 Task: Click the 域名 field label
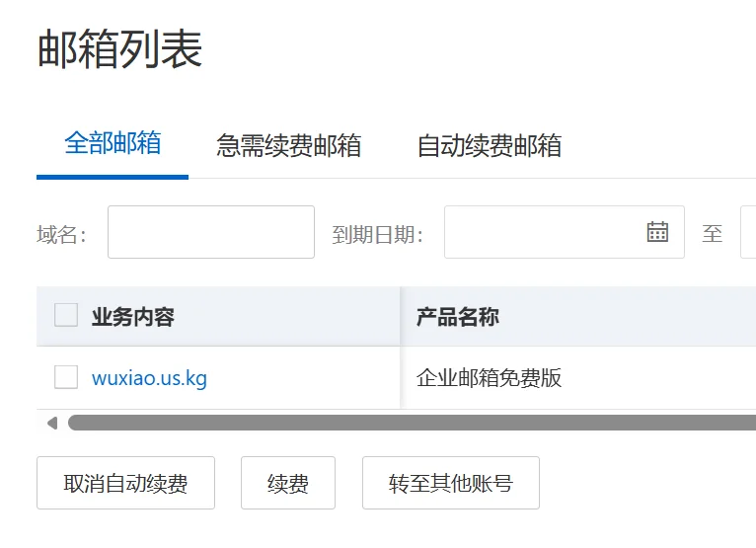tap(61, 234)
